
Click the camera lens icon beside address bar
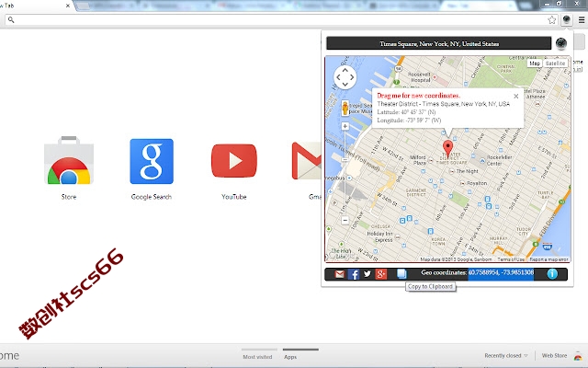(x=561, y=43)
